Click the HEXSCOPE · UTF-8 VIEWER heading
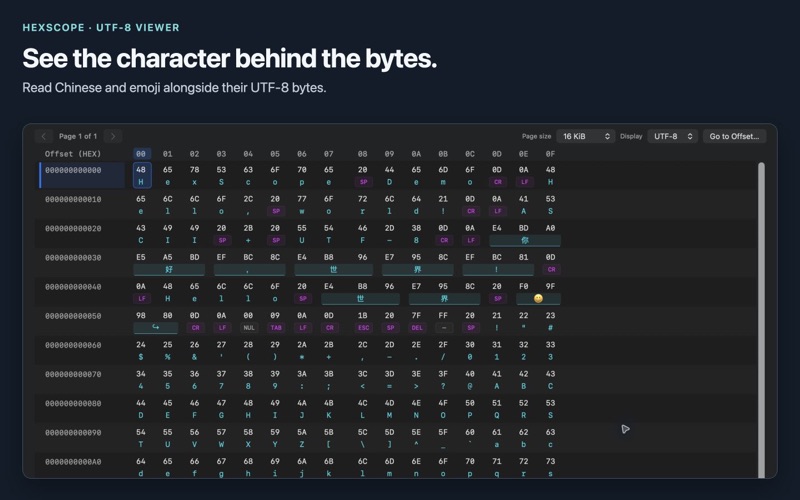The image size is (800, 500). (x=101, y=28)
